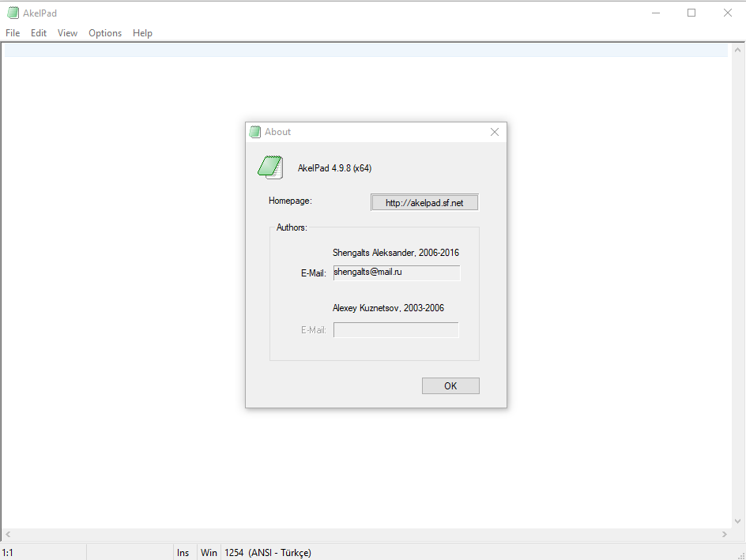The height and width of the screenshot is (560, 746).
Task: Click the green notepad icon in About dialog
Action: point(271,167)
